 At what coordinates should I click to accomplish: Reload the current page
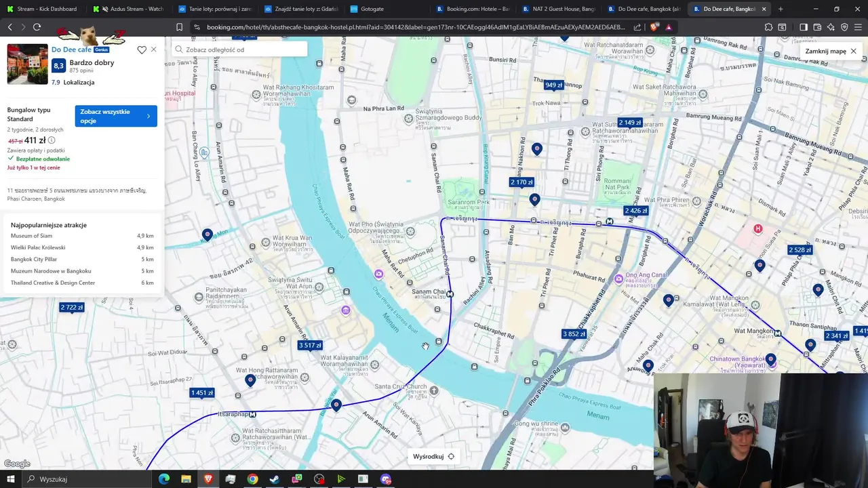37,27
